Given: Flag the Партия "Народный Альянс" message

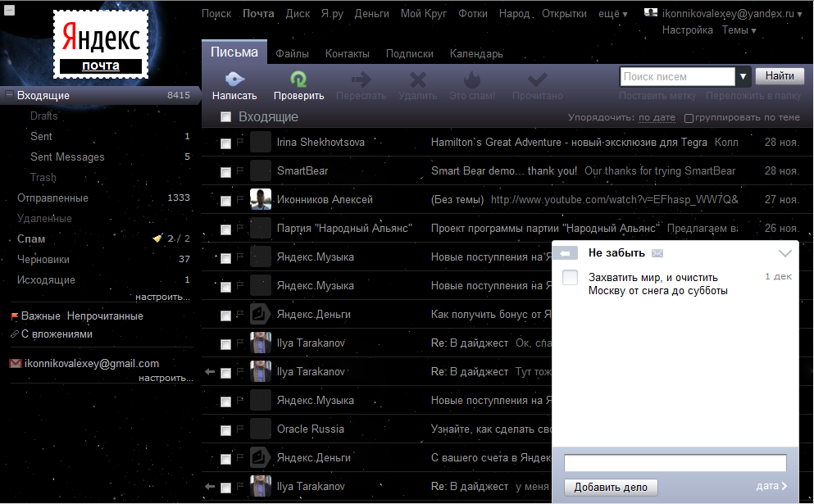Looking at the screenshot, I should (x=240, y=227).
